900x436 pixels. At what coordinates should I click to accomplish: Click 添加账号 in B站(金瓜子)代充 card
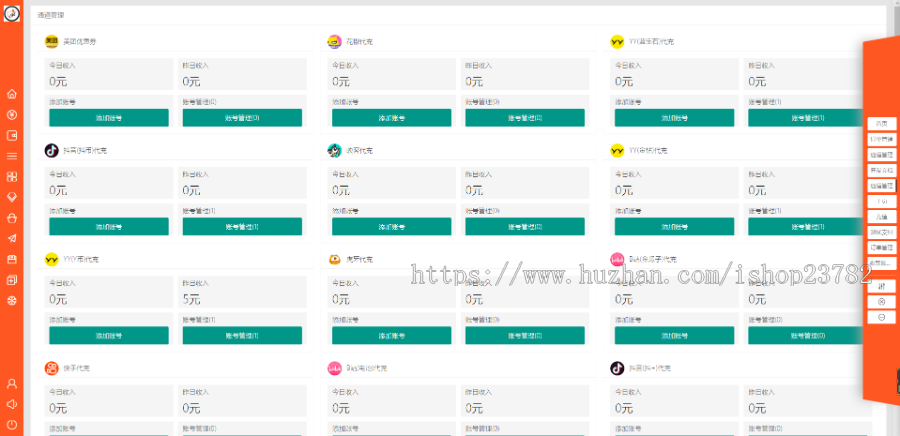[x=674, y=336]
